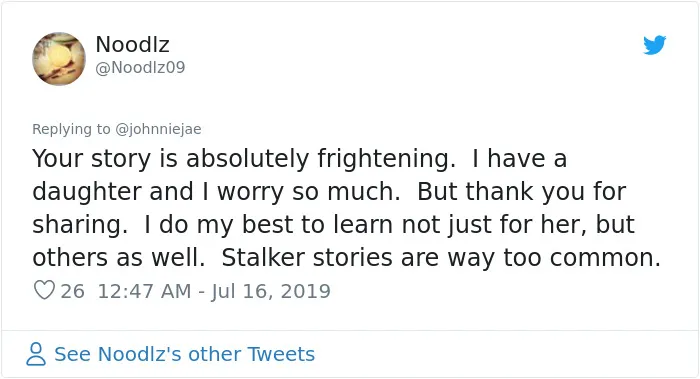This screenshot has width=700, height=379.
Task: Open the Noodlz profile avatar picture
Action: click(58, 58)
